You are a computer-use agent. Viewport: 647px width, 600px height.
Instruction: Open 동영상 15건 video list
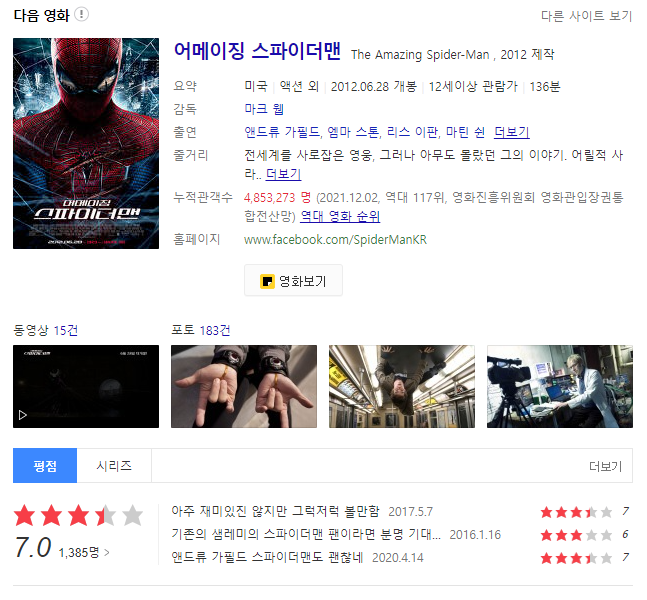pyautogui.click(x=45, y=330)
